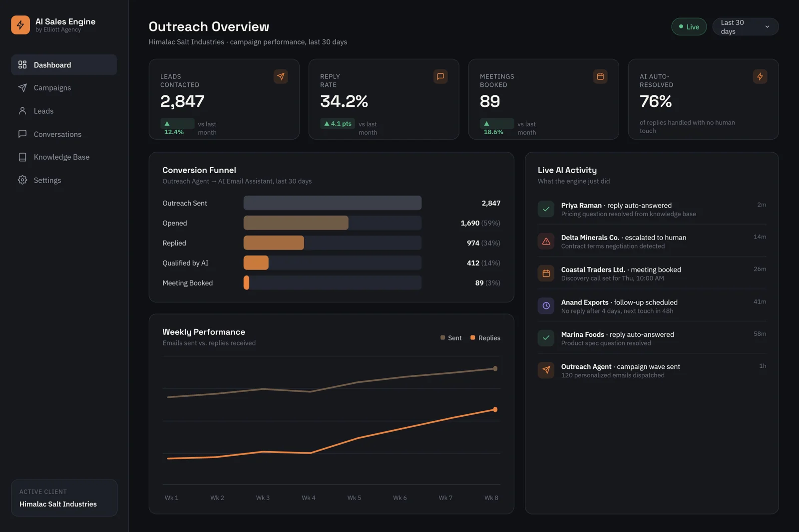Click the clock icon beside Anand Exports
Screen dimensions: 799x532
546,306
